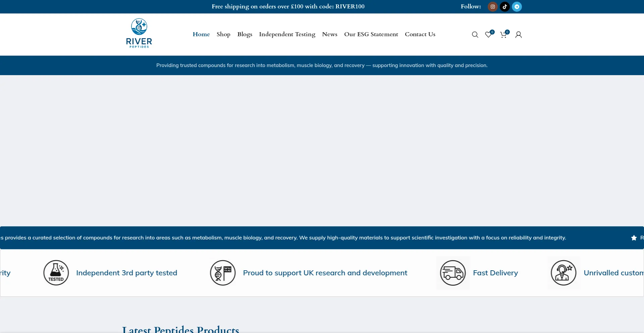Go to the Home menu item
Image resolution: width=644 pixels, height=333 pixels.
pos(201,34)
